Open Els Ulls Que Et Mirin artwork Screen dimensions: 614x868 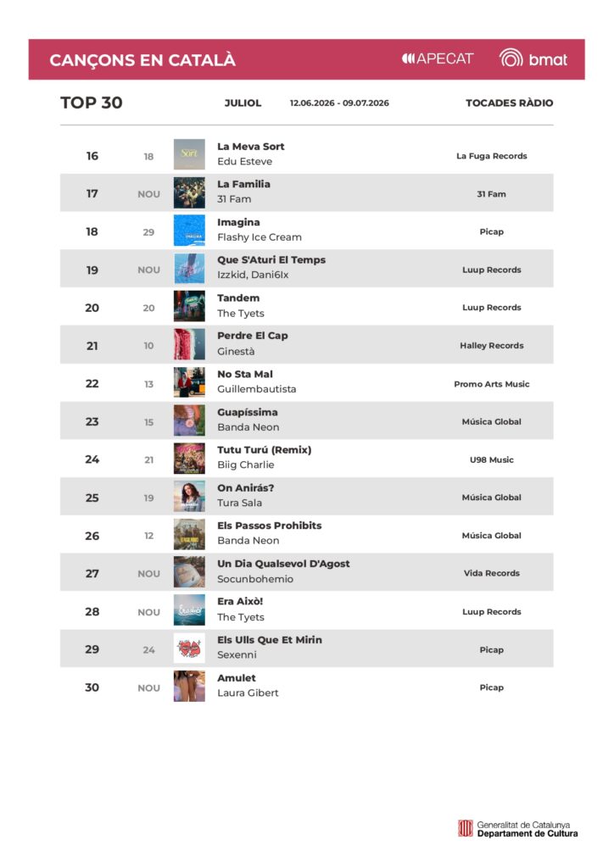click(189, 648)
